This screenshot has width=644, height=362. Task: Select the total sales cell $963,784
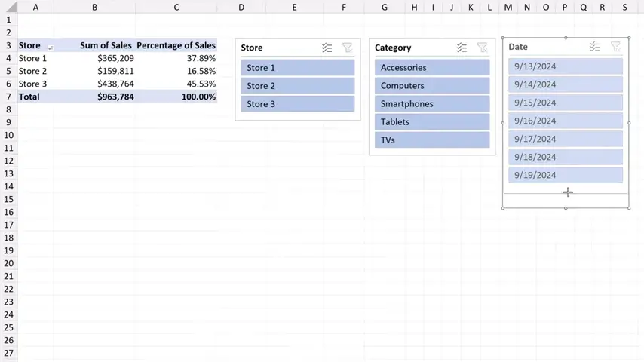[106, 97]
